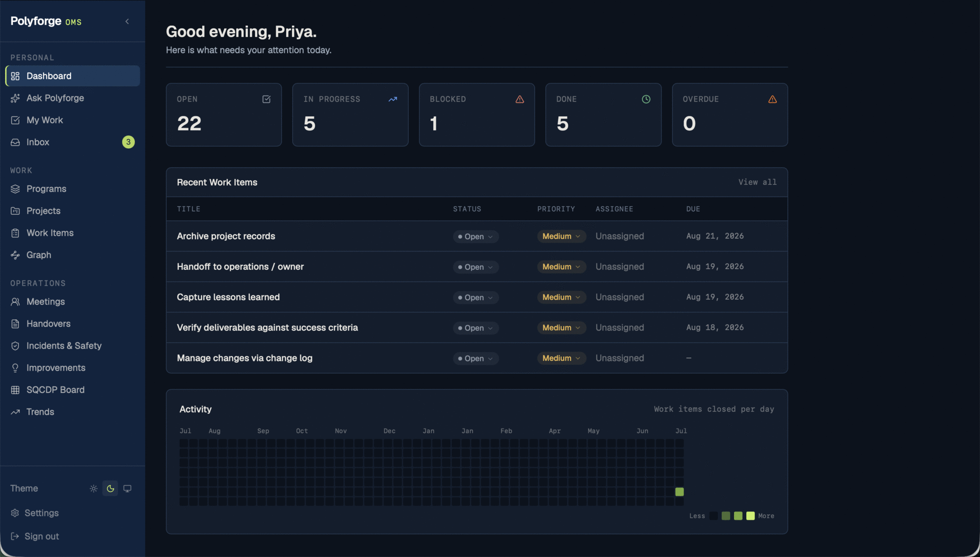
Task: Open Archive project records item
Action: pyautogui.click(x=226, y=236)
